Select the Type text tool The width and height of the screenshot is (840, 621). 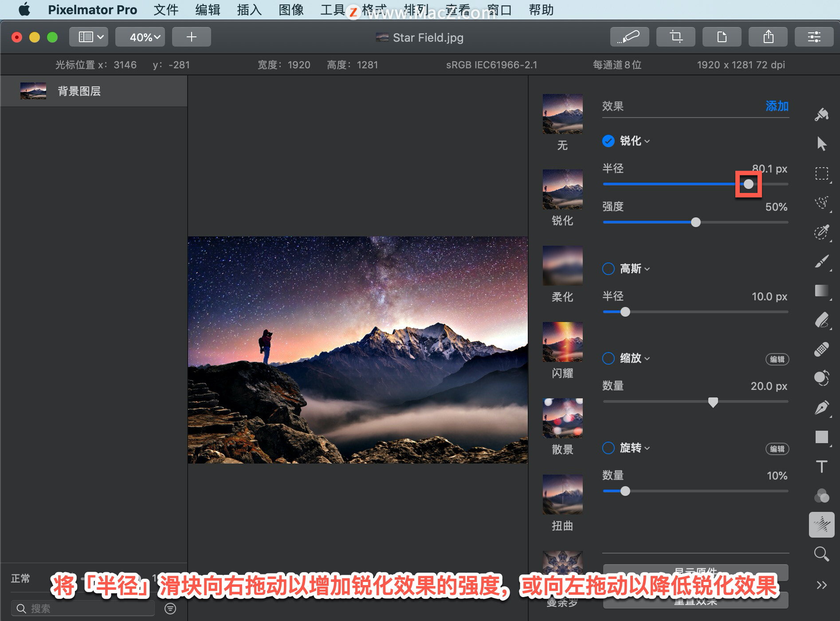[x=821, y=467]
